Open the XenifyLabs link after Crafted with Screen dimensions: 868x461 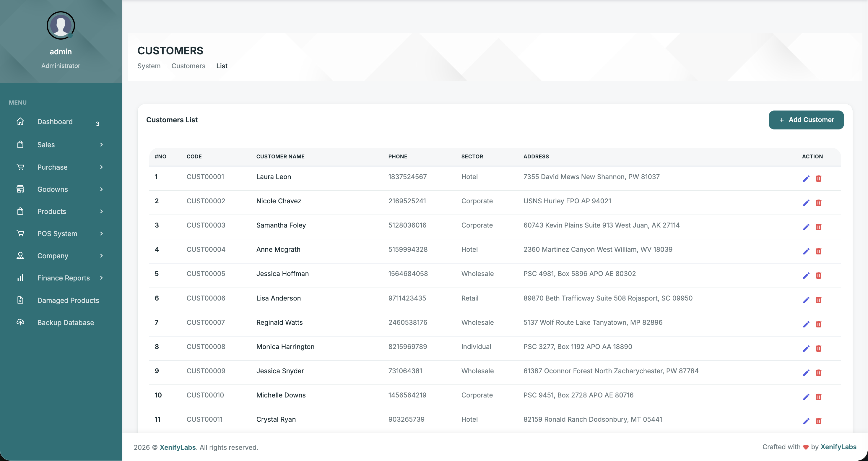[838, 447]
